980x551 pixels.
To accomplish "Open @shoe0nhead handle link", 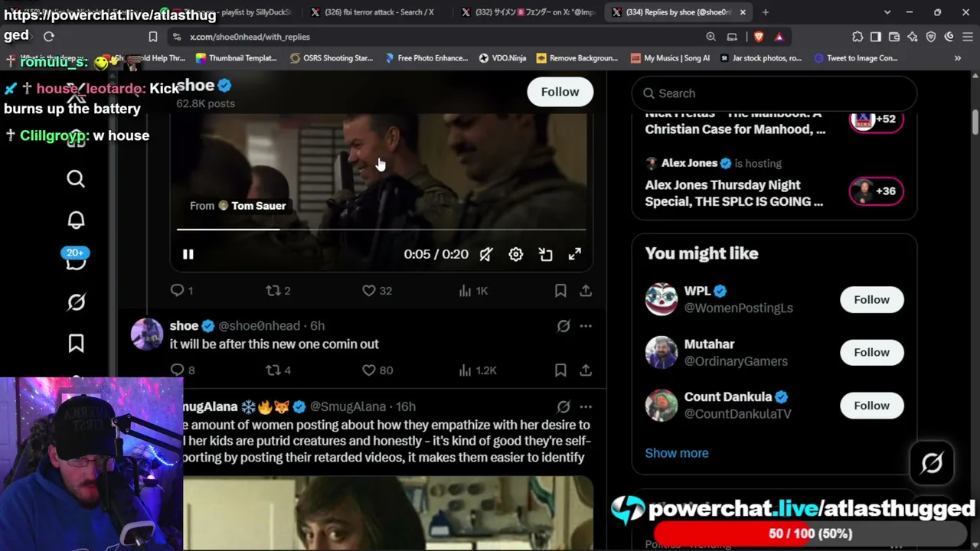I will click(259, 326).
